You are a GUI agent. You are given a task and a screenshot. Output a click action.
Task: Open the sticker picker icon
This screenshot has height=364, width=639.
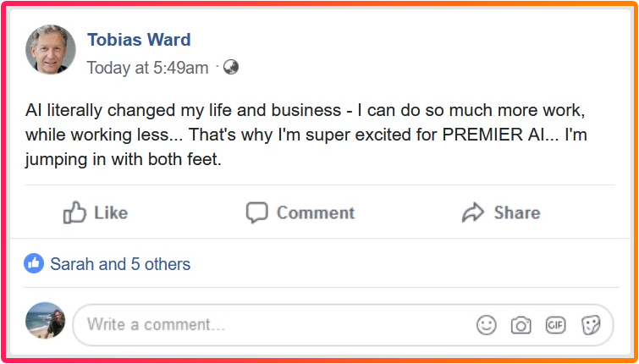591,325
